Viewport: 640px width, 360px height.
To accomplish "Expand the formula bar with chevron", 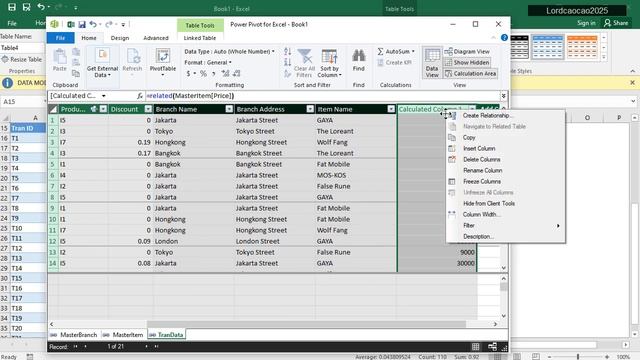I will pyautogui.click(x=504, y=96).
